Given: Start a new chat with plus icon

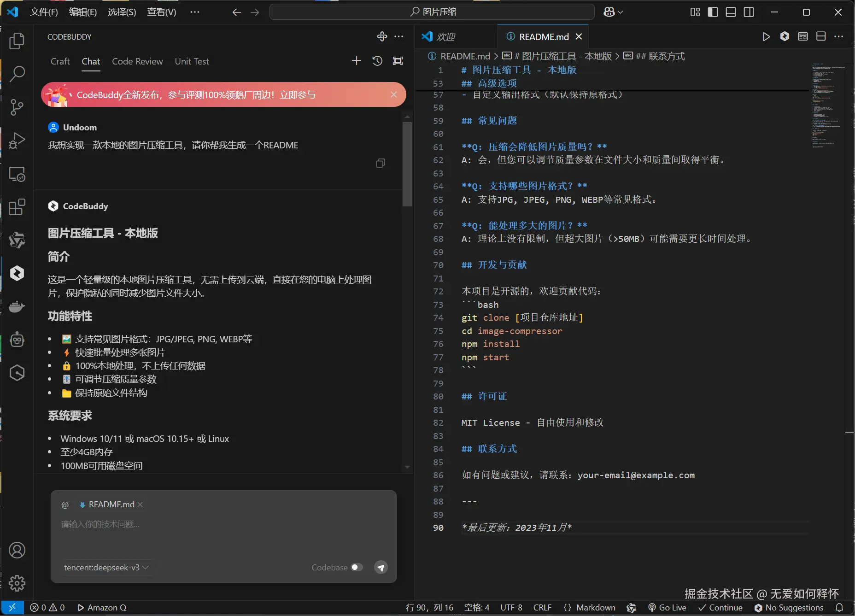Looking at the screenshot, I should [357, 61].
